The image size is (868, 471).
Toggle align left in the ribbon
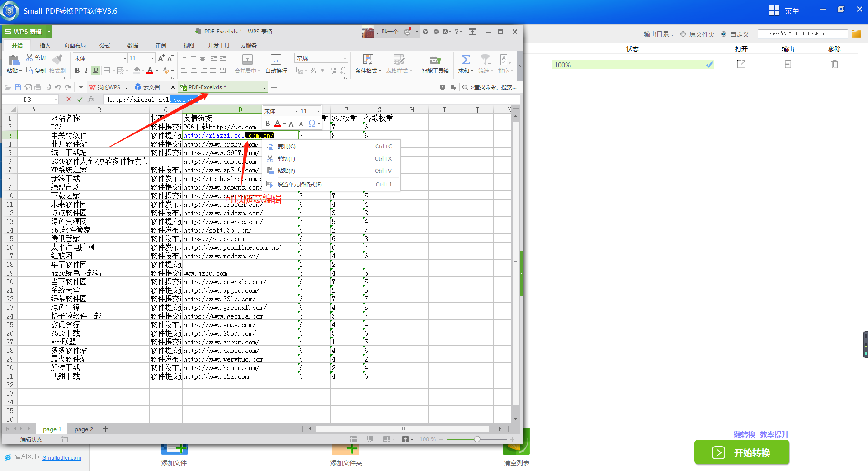click(184, 71)
